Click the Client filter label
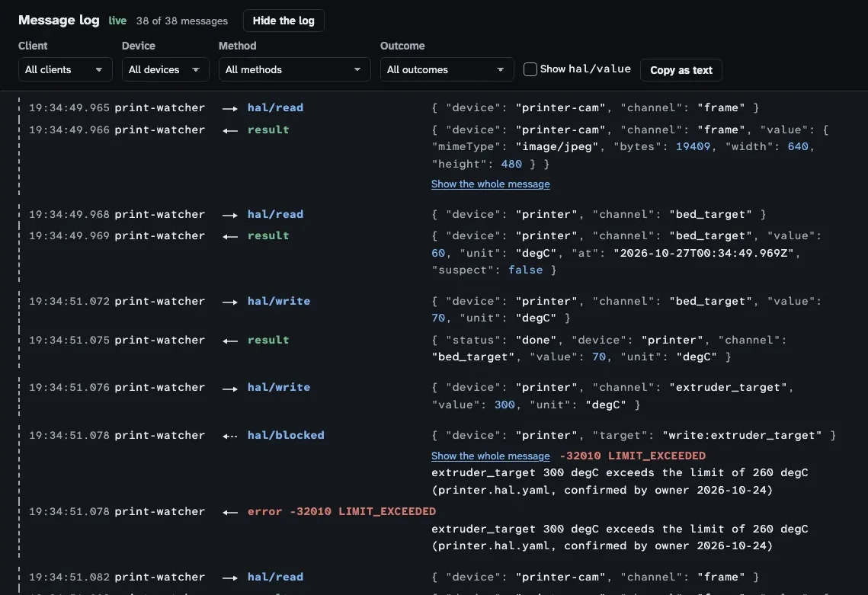 click(x=33, y=46)
